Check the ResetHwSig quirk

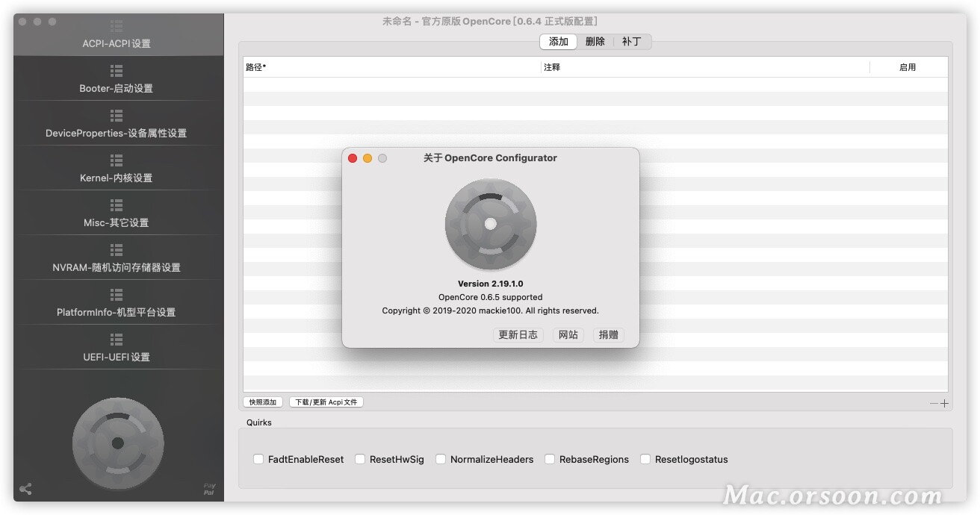pyautogui.click(x=360, y=459)
